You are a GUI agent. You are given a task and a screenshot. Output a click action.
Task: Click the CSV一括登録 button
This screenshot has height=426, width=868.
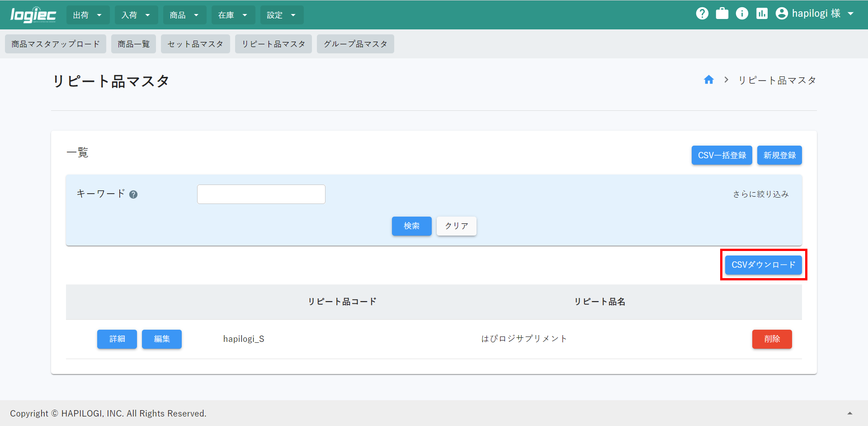(x=722, y=155)
